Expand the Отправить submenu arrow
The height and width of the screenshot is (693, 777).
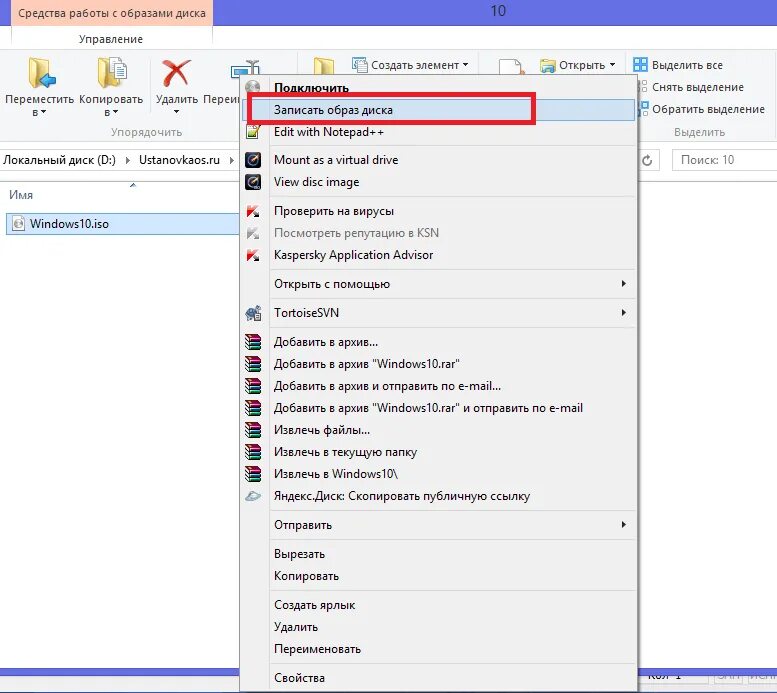(x=624, y=524)
